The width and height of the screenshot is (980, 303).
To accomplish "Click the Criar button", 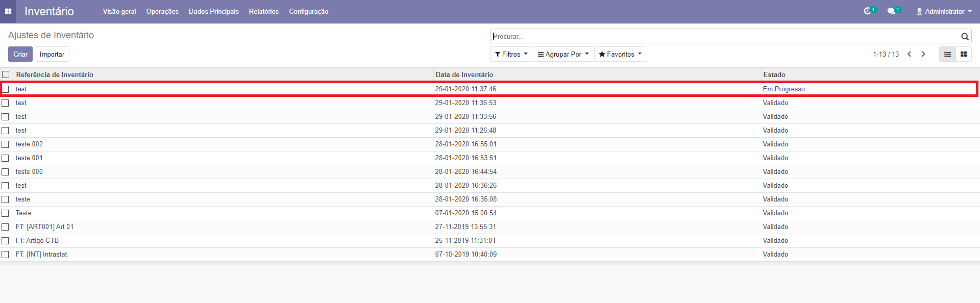I will [x=20, y=54].
